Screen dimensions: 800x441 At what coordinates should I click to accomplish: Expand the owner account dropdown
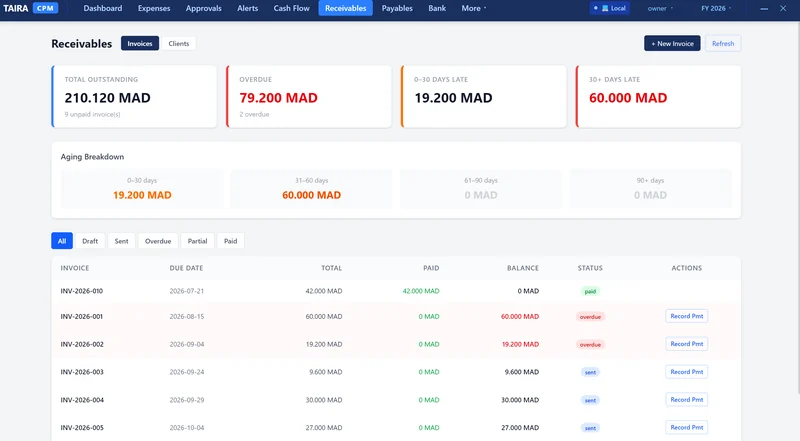tap(660, 8)
